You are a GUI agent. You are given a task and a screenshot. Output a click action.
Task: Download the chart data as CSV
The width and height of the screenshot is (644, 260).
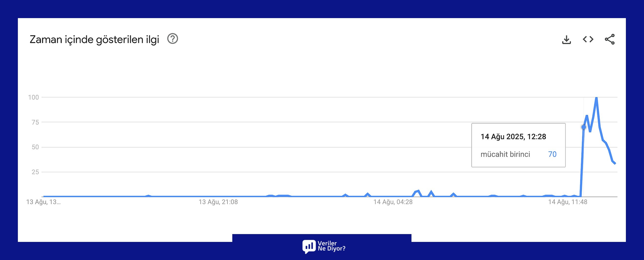(566, 40)
